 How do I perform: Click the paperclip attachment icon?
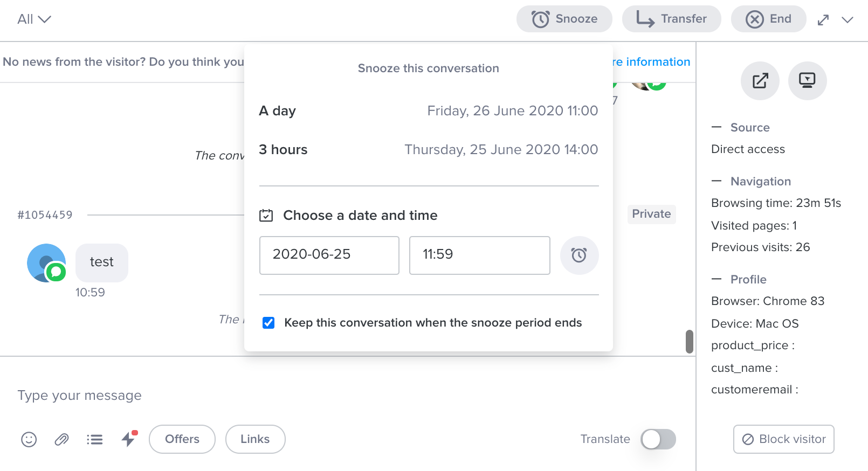pyautogui.click(x=62, y=440)
